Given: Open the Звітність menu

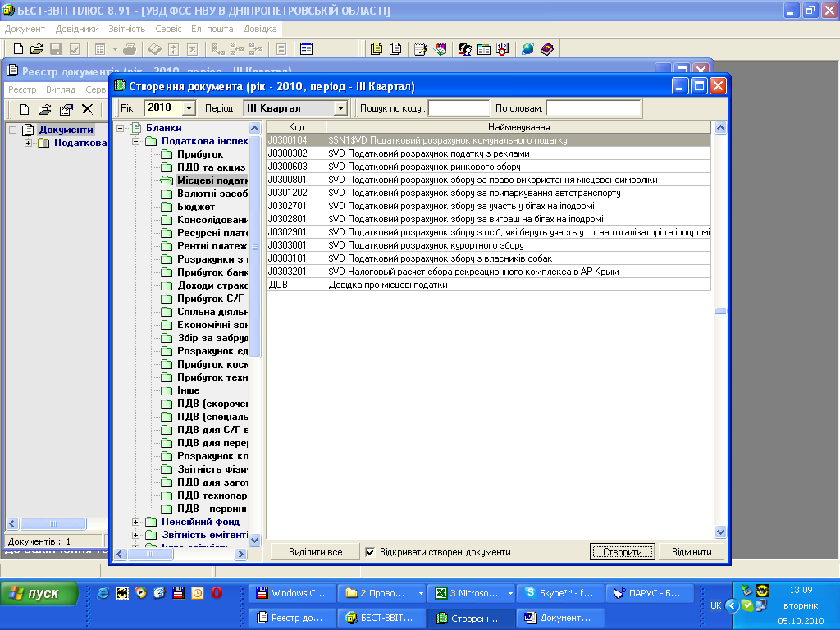Looking at the screenshot, I should (127, 29).
